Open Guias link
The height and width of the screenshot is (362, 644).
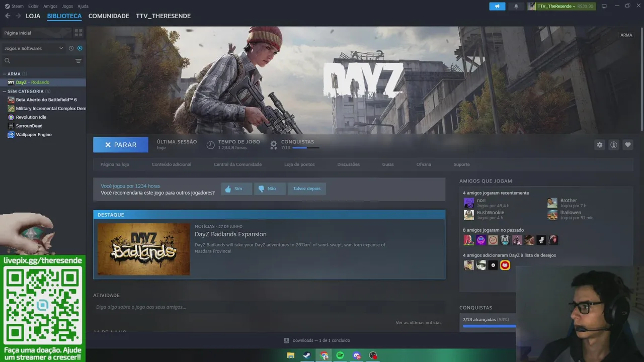click(x=388, y=164)
